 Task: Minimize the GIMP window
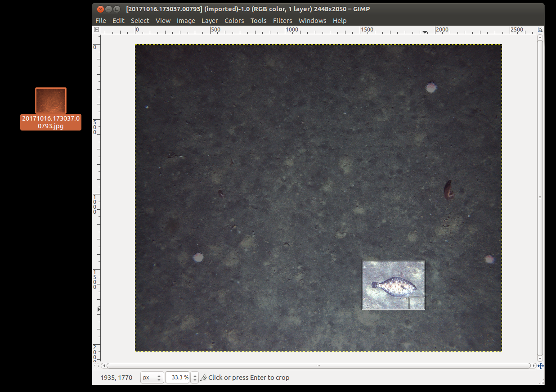click(x=109, y=9)
